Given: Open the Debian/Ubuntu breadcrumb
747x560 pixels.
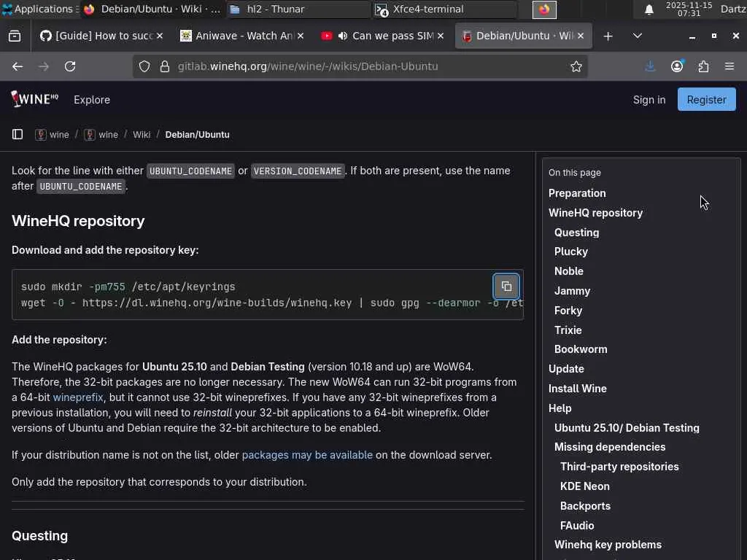Looking at the screenshot, I should [x=197, y=135].
